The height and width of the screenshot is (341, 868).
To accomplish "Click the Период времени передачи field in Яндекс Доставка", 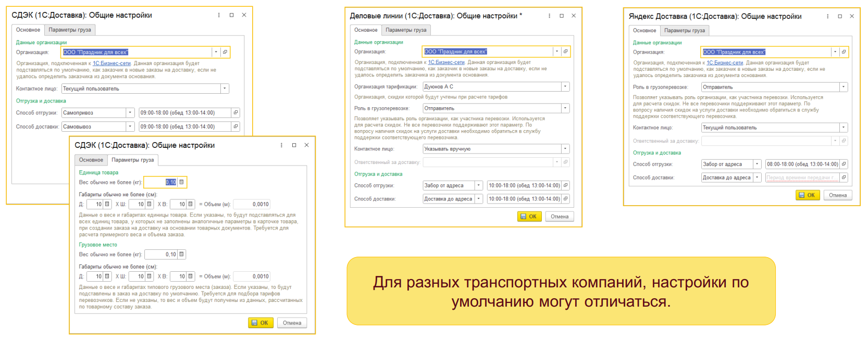I will click(801, 178).
